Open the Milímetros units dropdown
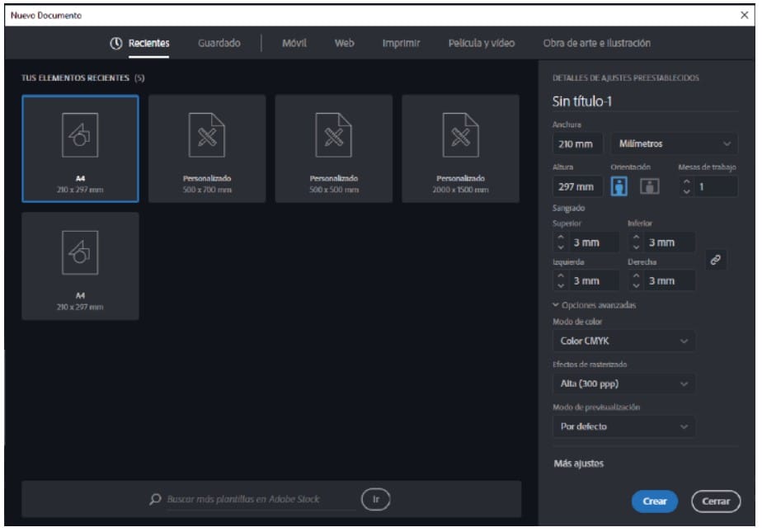Screen dimensions: 762x532 click(x=674, y=144)
